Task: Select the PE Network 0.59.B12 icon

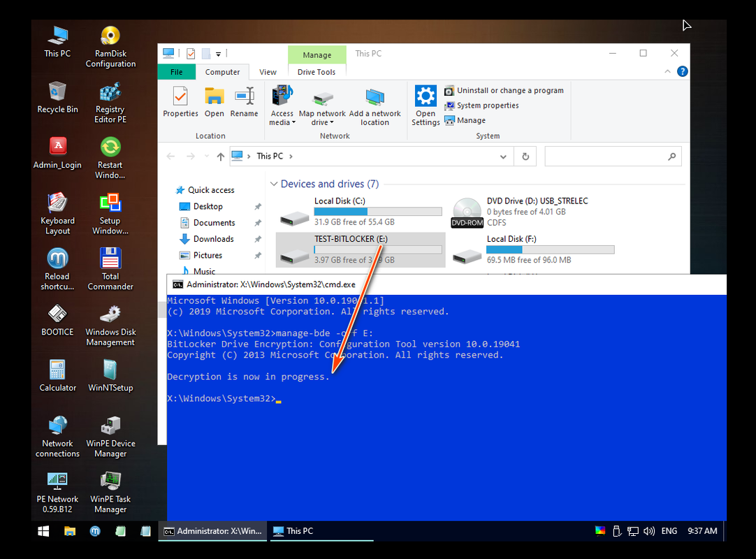Action: click(57, 492)
